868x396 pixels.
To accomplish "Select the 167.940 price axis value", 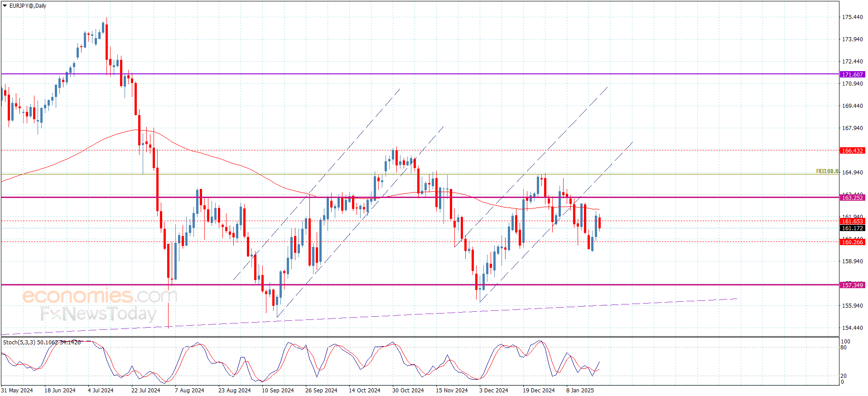I will pyautogui.click(x=852, y=128).
